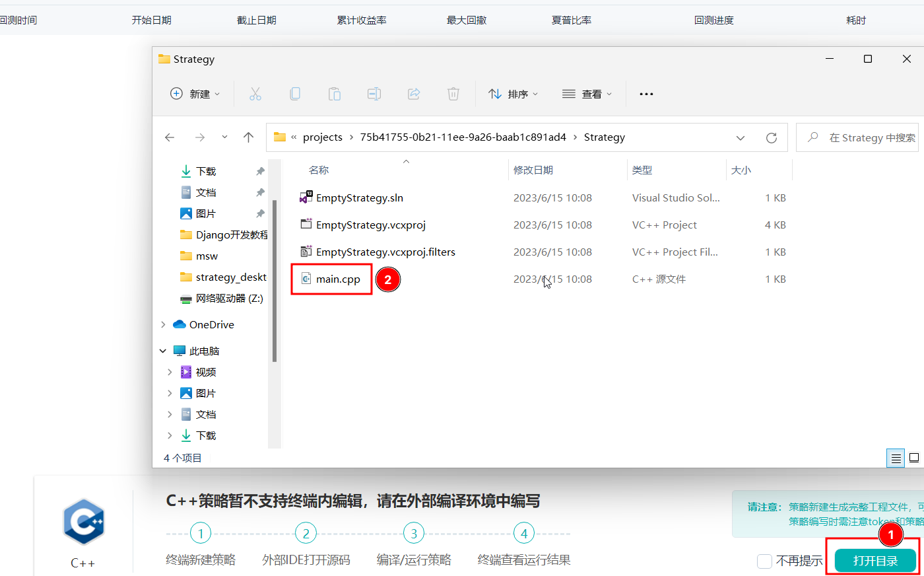Click the 打开目录 button
This screenshot has height=576, width=924.
[x=875, y=561]
